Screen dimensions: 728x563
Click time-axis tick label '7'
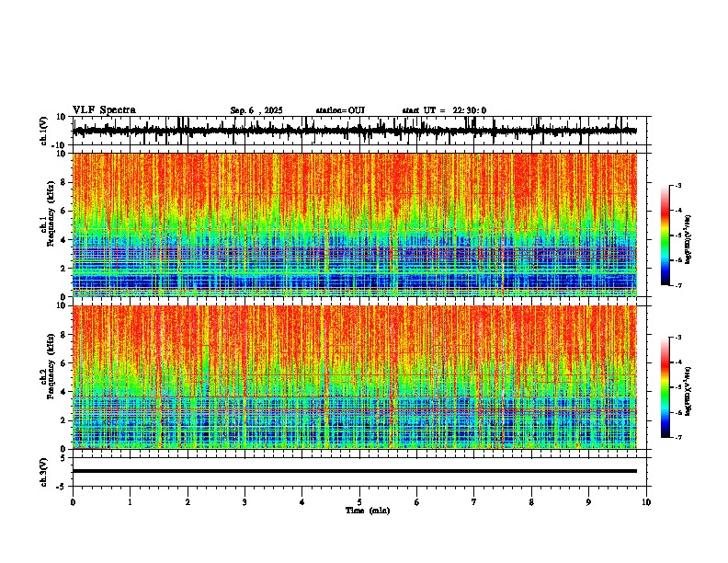474,502
